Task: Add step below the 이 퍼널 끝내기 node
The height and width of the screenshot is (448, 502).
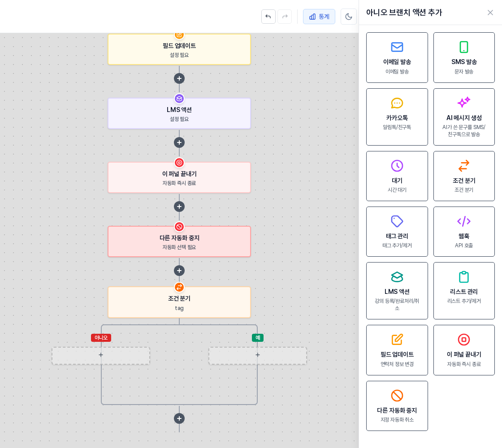Action: pyautogui.click(x=179, y=207)
